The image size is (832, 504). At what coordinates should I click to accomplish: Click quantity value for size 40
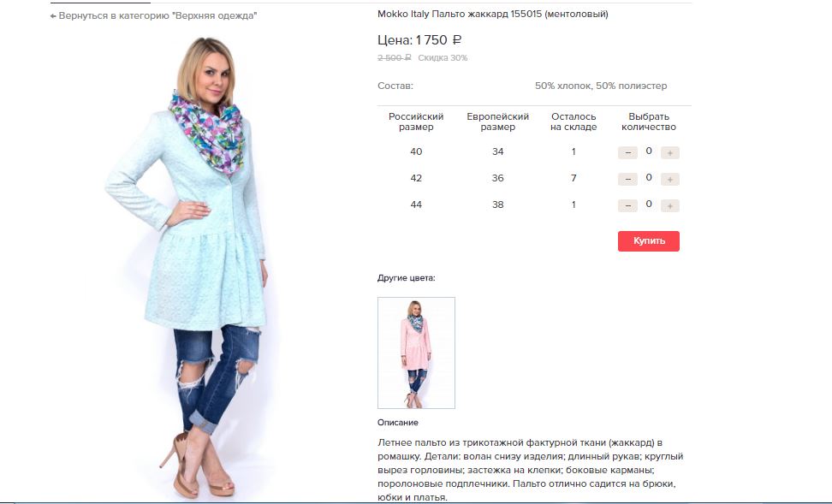(x=649, y=151)
